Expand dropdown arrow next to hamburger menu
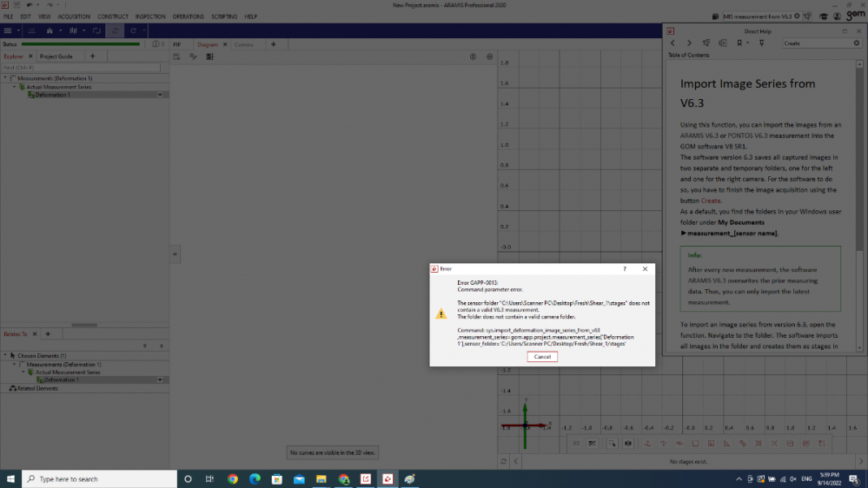Screen dimensions: 868x488 (x=18, y=31)
